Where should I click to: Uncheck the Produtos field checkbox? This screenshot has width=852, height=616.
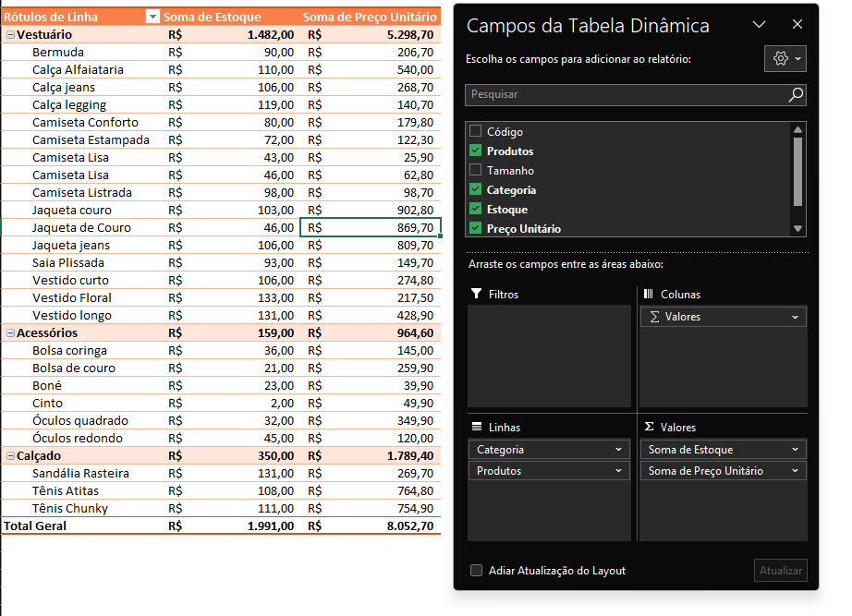tap(476, 151)
